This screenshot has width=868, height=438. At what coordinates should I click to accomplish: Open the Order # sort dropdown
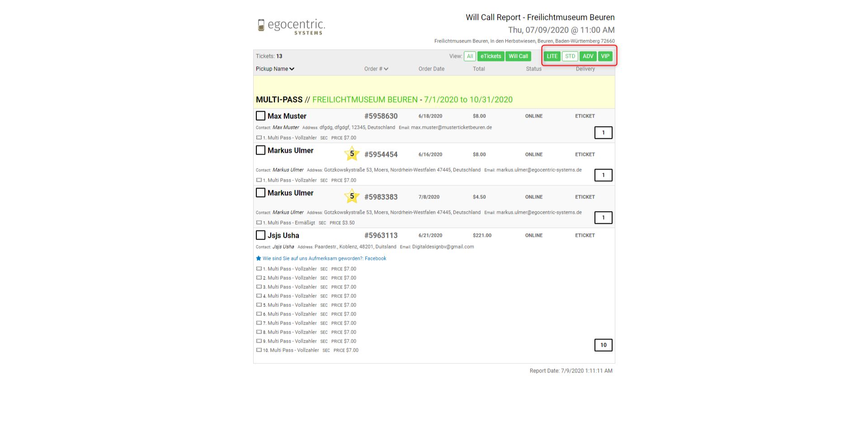(x=386, y=69)
